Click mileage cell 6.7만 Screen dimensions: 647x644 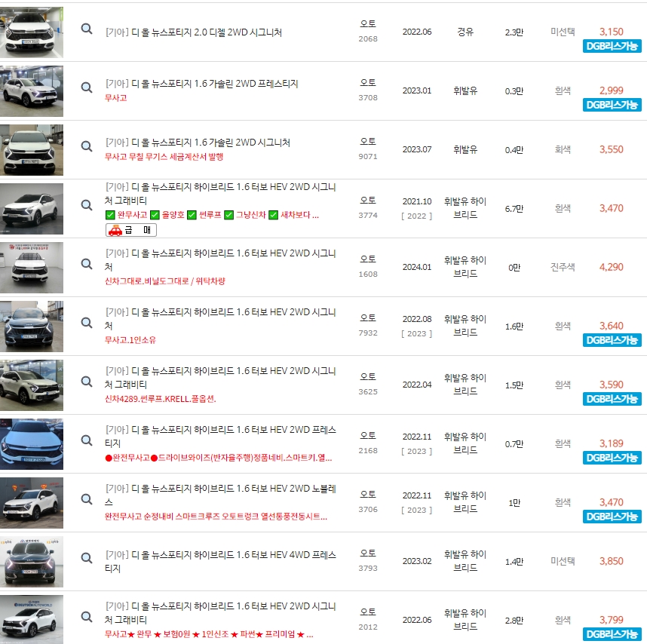pyautogui.click(x=514, y=208)
